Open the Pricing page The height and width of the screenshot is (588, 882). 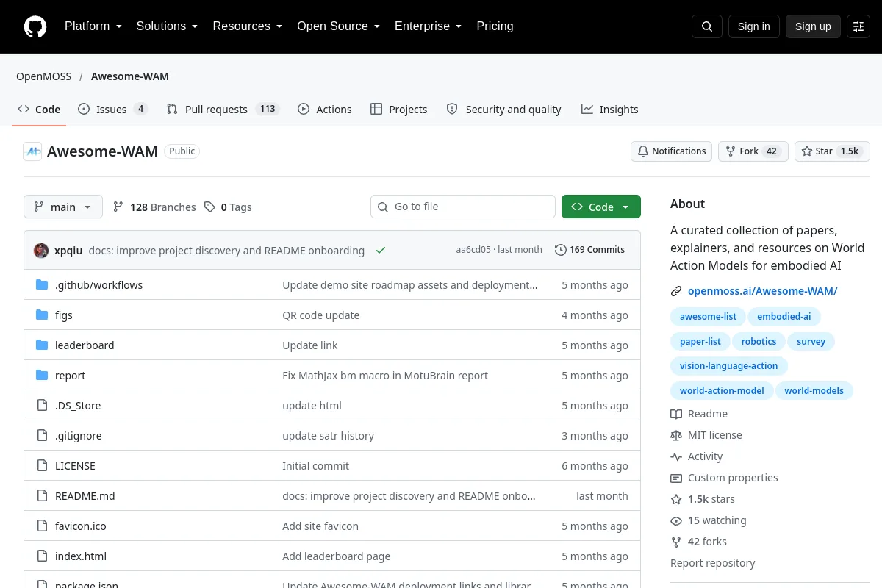tap(495, 26)
